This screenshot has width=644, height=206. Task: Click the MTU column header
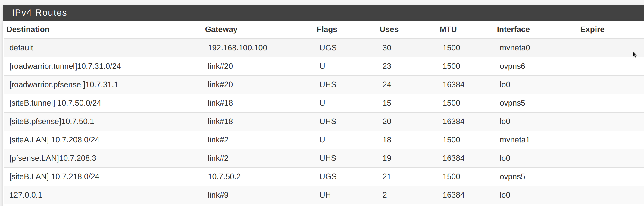pos(448,29)
